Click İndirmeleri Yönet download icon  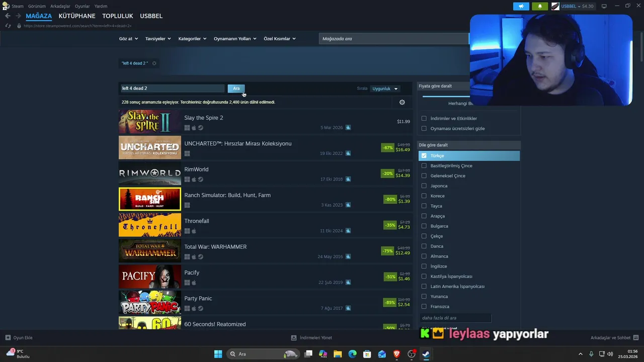(x=294, y=337)
